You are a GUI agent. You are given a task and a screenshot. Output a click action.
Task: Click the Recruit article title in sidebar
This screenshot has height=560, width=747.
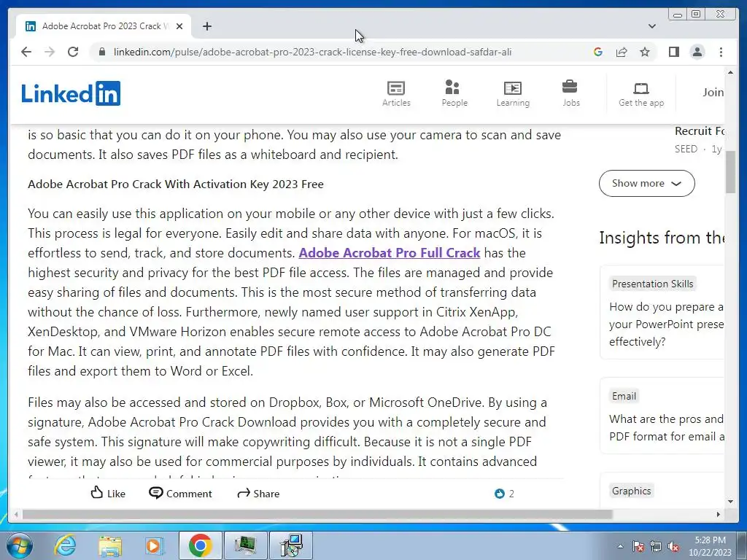[x=699, y=131]
